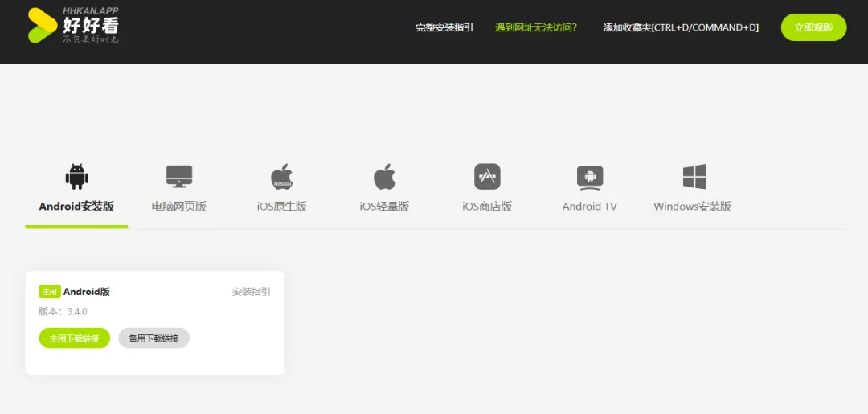Switch to the Android TV tab

[x=590, y=207]
